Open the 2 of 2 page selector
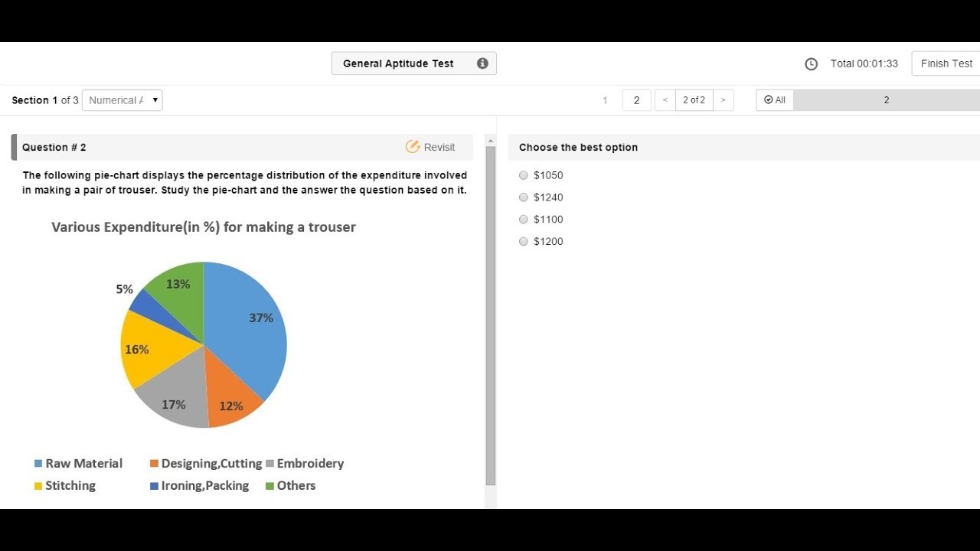 [694, 100]
